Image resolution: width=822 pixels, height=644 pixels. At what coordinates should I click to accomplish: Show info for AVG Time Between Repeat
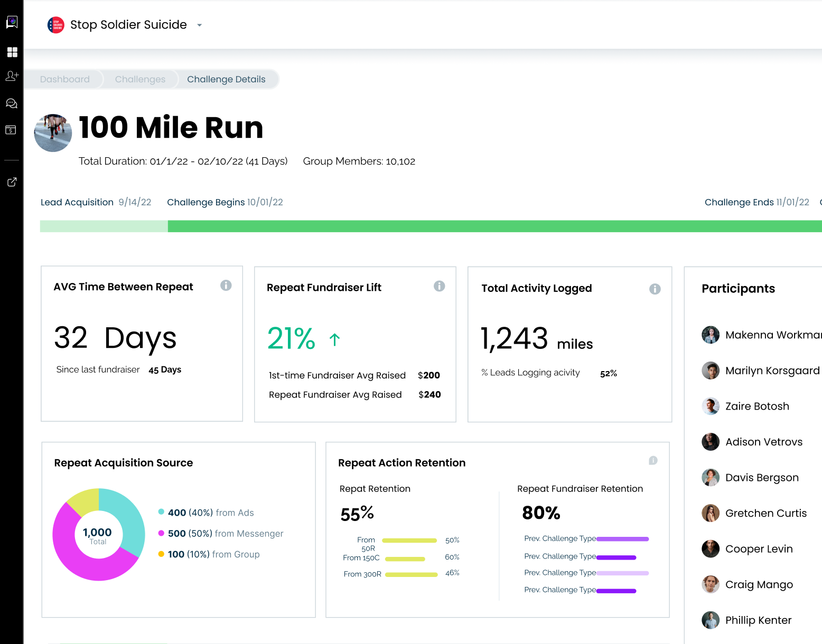tap(226, 286)
